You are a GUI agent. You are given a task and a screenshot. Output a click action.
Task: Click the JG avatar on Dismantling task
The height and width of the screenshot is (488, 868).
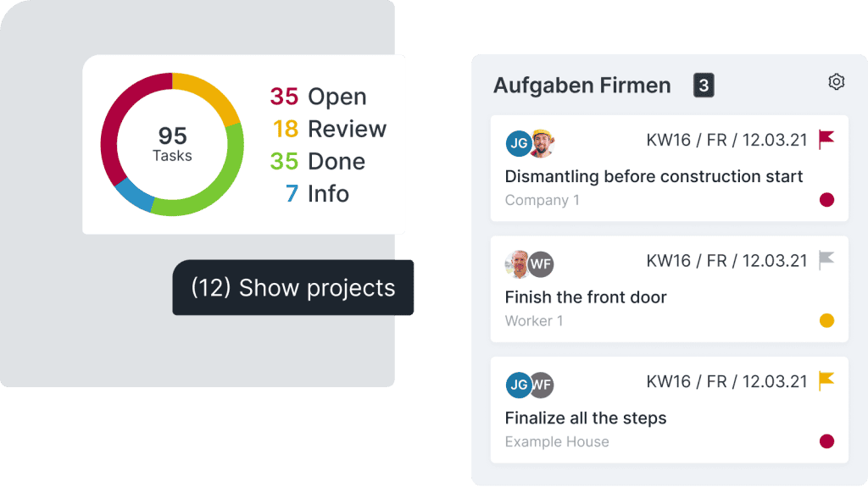tap(518, 144)
